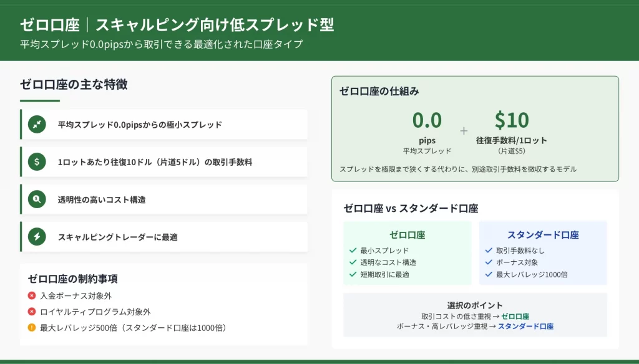639x364 pixels.
Task: Click the blue スタンダード口座 link under 選択のポイント
Action: [x=525, y=326]
